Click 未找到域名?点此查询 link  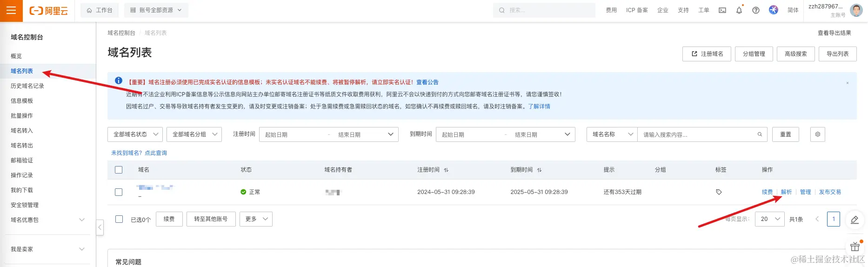(139, 153)
